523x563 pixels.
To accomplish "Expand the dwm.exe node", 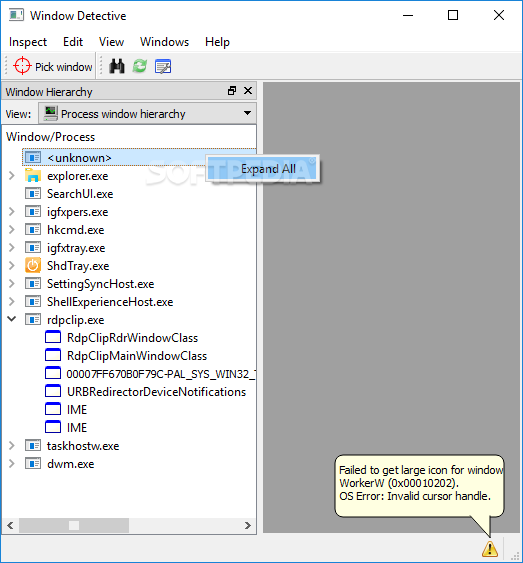I will 12,464.
